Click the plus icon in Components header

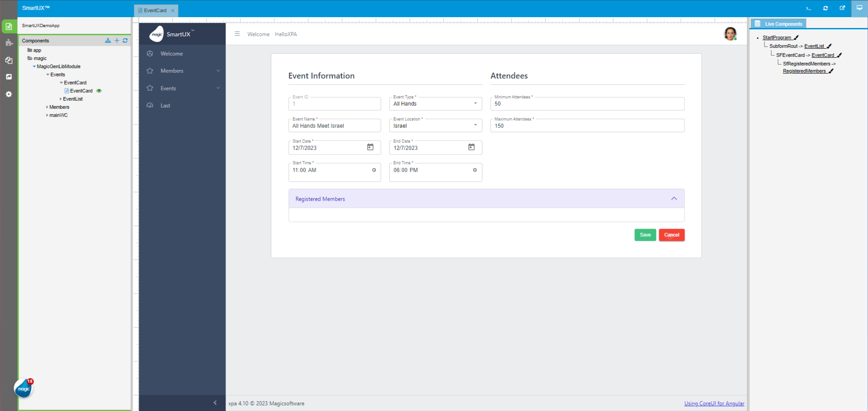(117, 41)
